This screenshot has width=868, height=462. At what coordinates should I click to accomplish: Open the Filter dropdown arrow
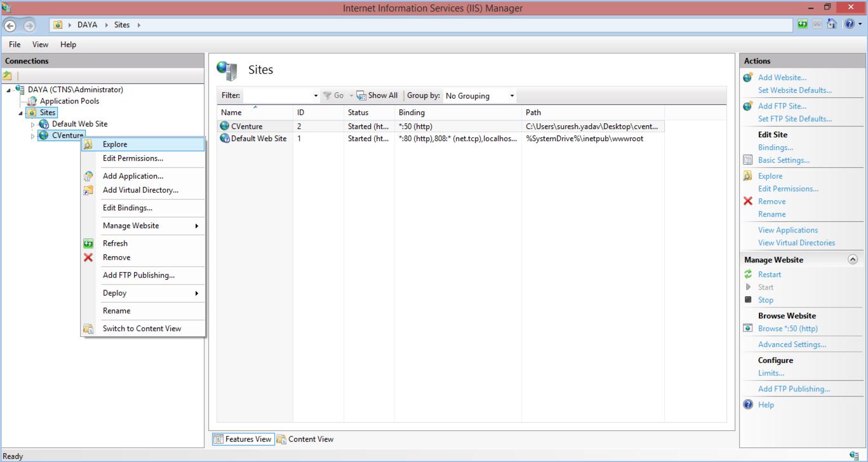(x=316, y=96)
